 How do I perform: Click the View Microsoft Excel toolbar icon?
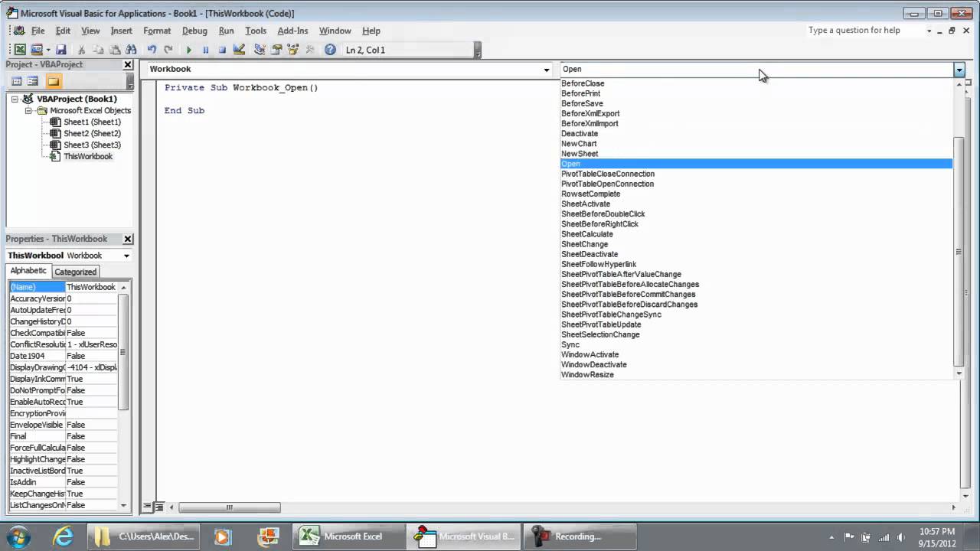21,50
